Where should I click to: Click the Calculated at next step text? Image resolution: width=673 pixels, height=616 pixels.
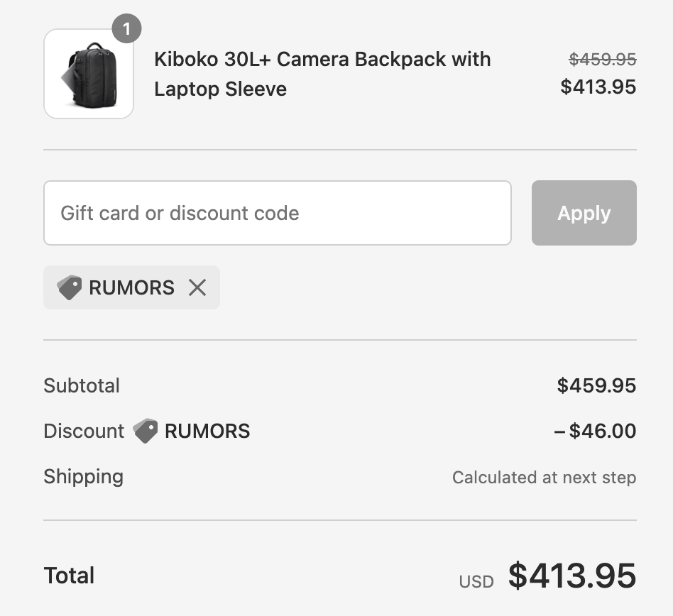click(x=544, y=477)
